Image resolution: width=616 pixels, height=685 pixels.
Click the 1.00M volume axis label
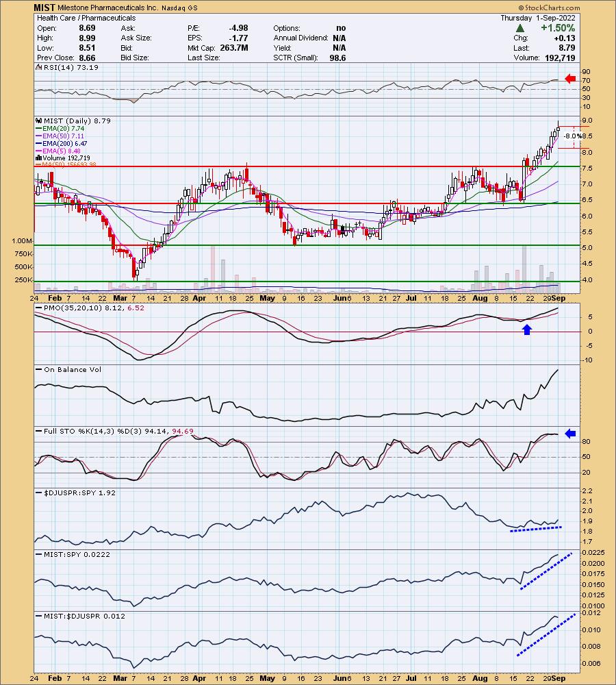click(x=23, y=240)
